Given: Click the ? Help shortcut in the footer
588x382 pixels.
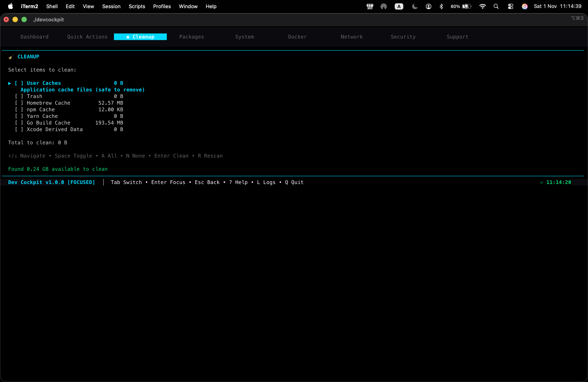Looking at the screenshot, I should (239, 182).
